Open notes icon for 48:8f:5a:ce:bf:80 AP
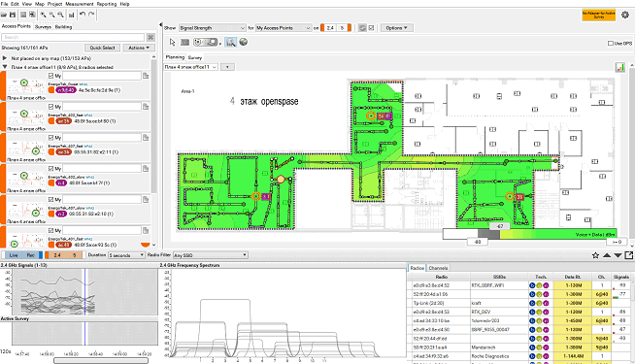Viewport: 635px width, 364px height. 146,107
